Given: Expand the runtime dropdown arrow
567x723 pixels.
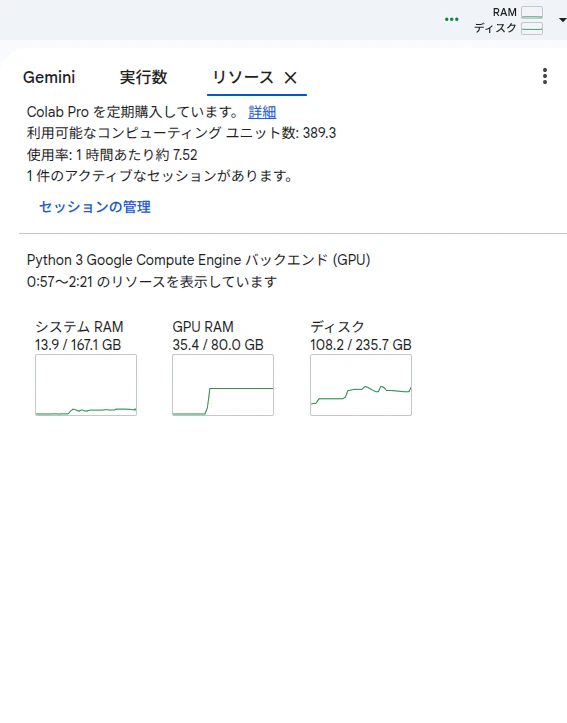Looking at the screenshot, I should click(562, 20).
